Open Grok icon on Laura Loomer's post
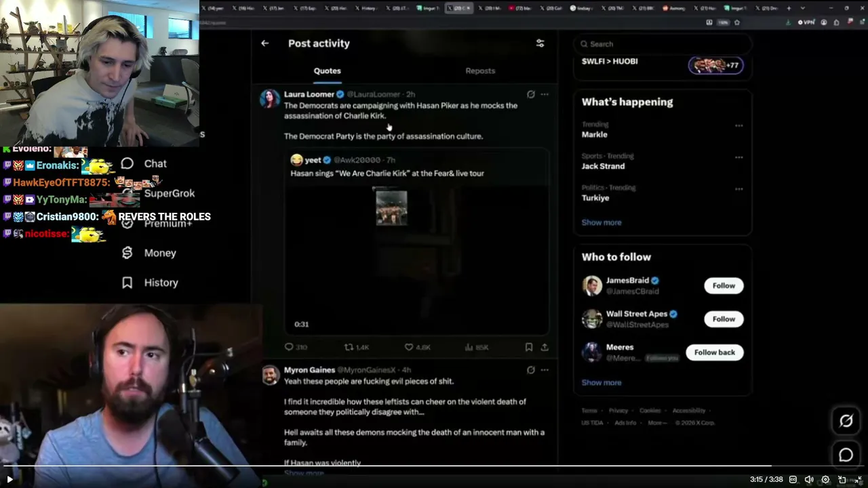 click(531, 94)
